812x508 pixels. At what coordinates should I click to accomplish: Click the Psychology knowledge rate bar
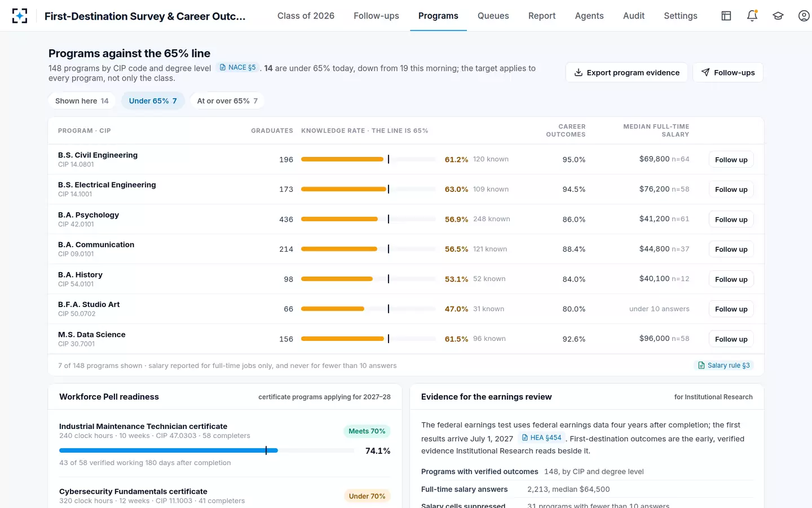tap(369, 219)
